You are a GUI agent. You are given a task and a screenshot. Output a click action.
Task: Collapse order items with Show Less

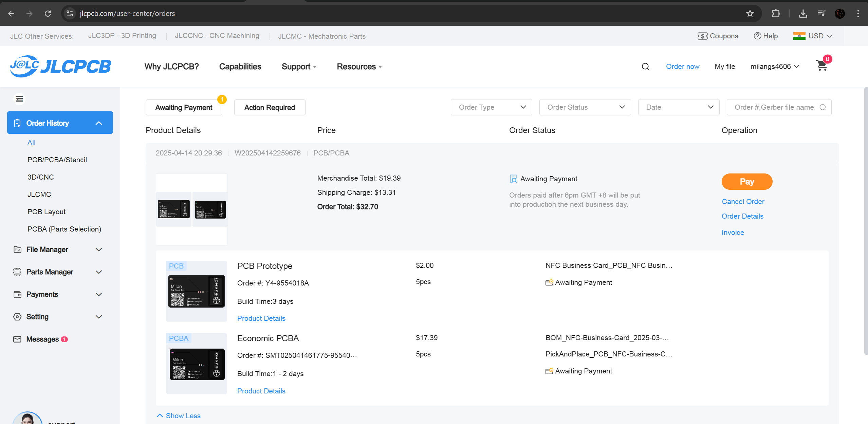(x=179, y=416)
